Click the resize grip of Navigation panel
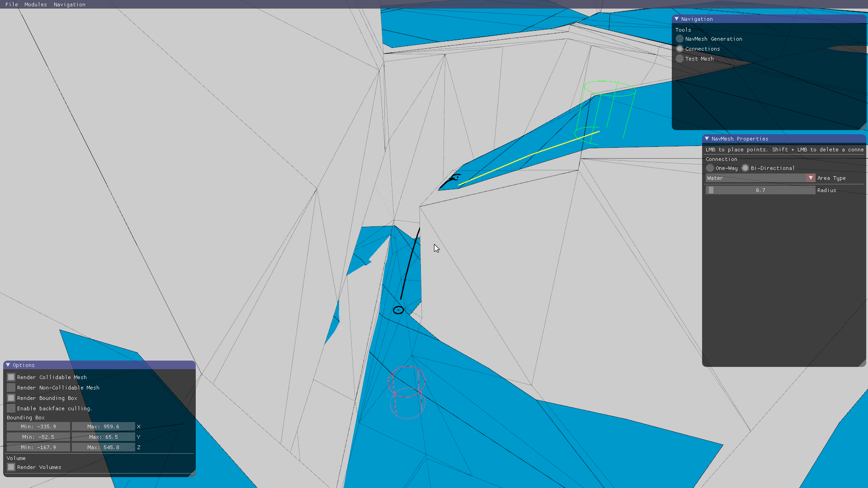868x488 pixels. pos(863,127)
